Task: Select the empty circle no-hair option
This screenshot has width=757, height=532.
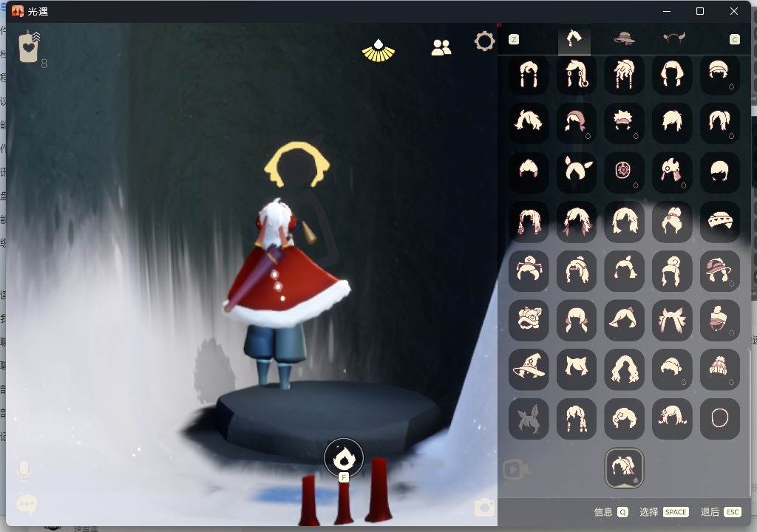Action: (x=720, y=418)
